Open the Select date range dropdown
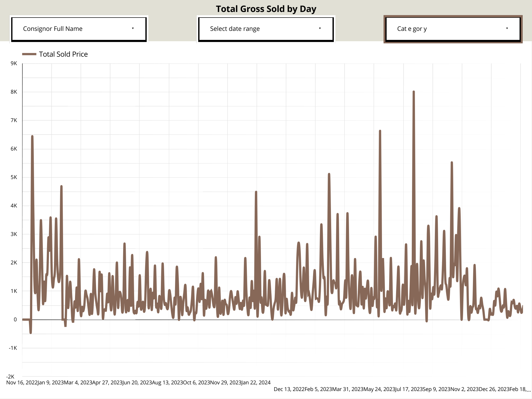The image size is (532, 399). [265, 29]
